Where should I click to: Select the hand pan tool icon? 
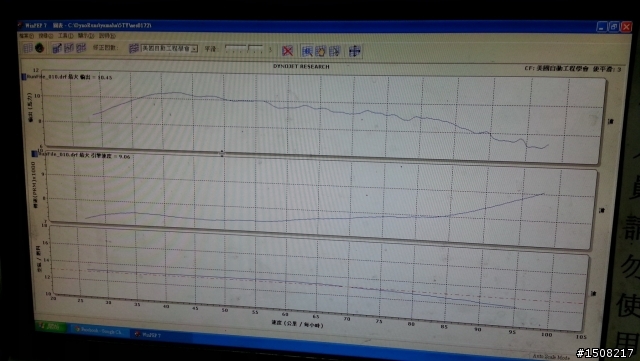(x=320, y=51)
